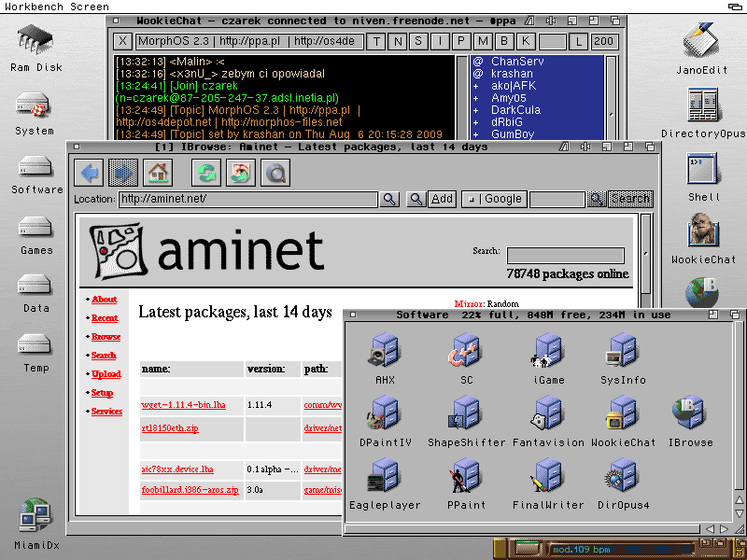Go to IBrowse home page
The height and width of the screenshot is (560, 747).
pos(158,173)
